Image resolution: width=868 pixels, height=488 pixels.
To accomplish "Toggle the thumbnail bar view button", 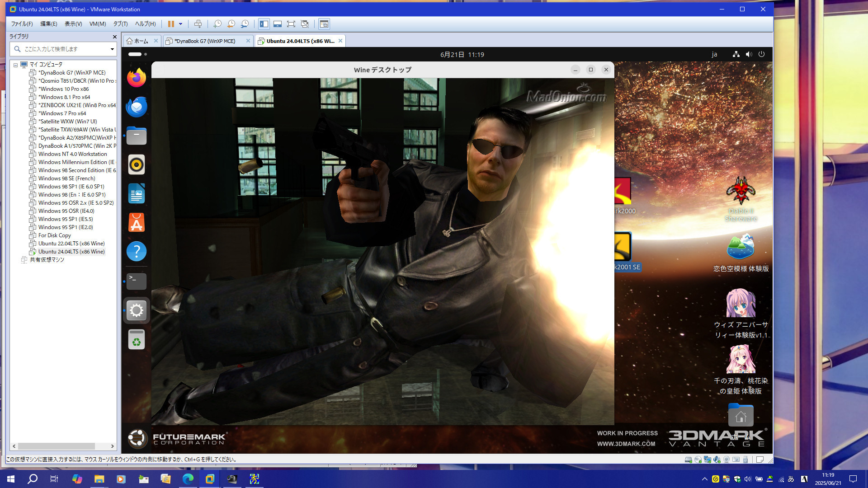I will pyautogui.click(x=278, y=24).
